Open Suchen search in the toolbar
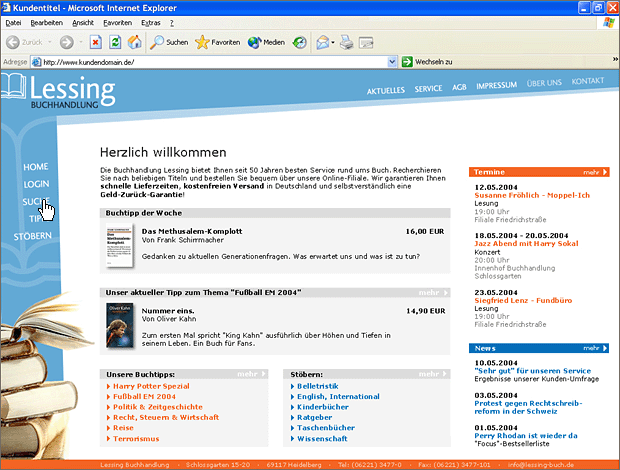 169,42
